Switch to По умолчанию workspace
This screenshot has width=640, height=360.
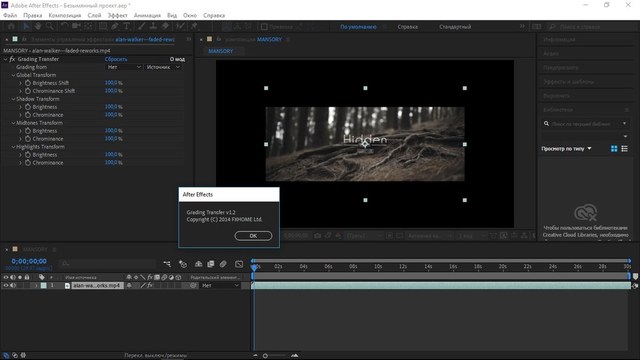(358, 27)
